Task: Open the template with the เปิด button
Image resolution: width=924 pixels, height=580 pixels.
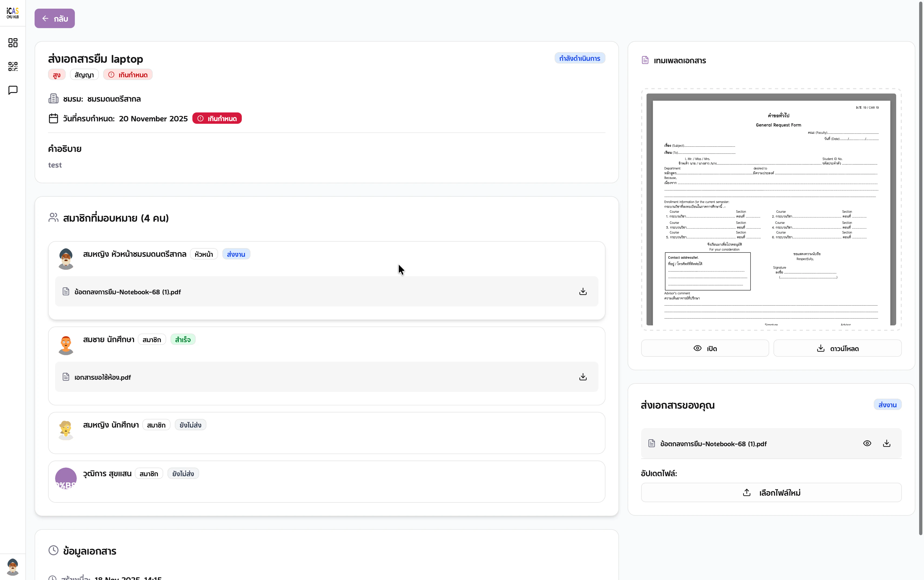Action: [x=705, y=348]
